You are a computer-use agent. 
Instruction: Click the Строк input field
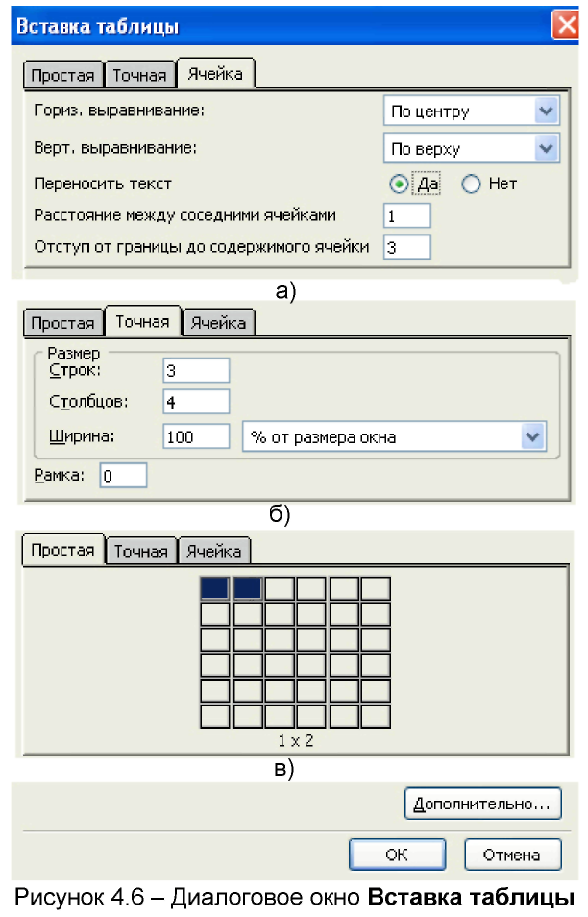(196, 370)
